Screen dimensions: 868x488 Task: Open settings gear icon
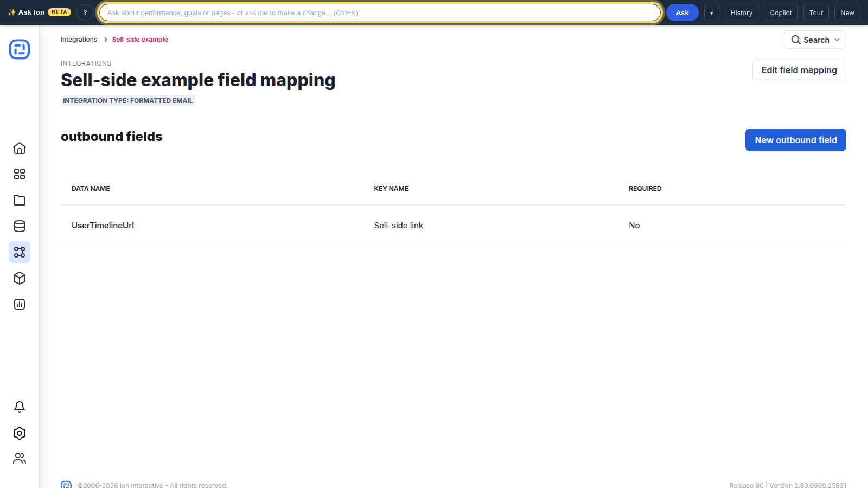coord(20,433)
